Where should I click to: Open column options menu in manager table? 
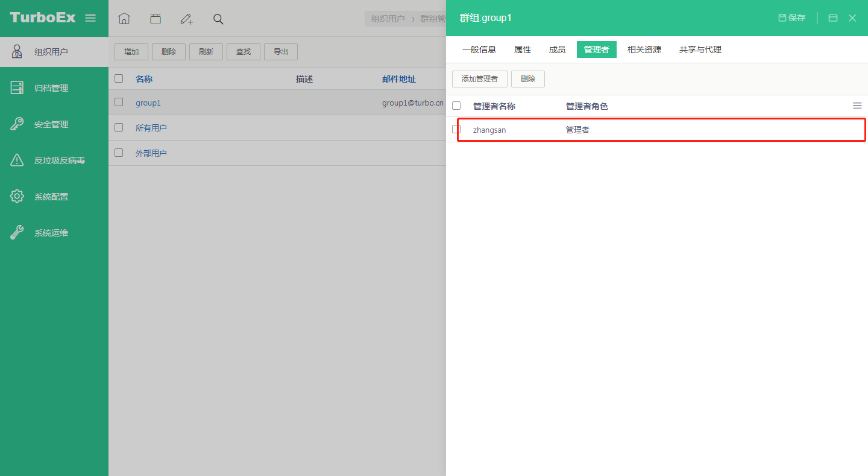pyautogui.click(x=857, y=106)
